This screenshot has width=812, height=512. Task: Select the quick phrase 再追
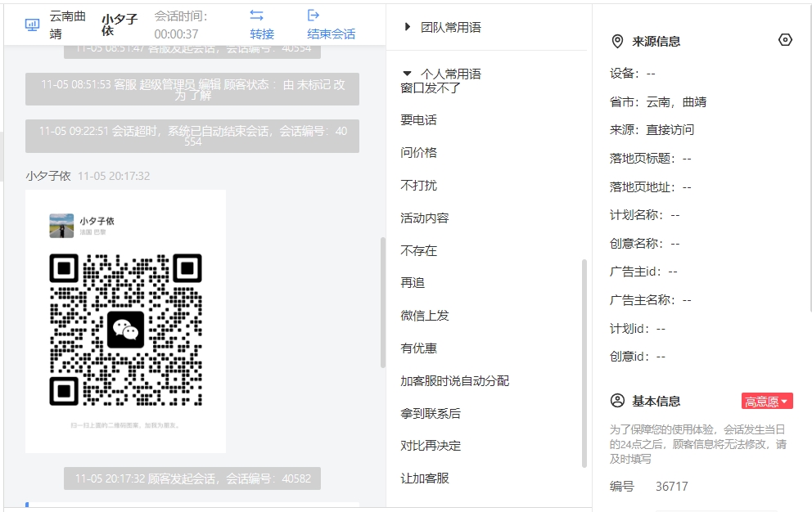point(413,283)
